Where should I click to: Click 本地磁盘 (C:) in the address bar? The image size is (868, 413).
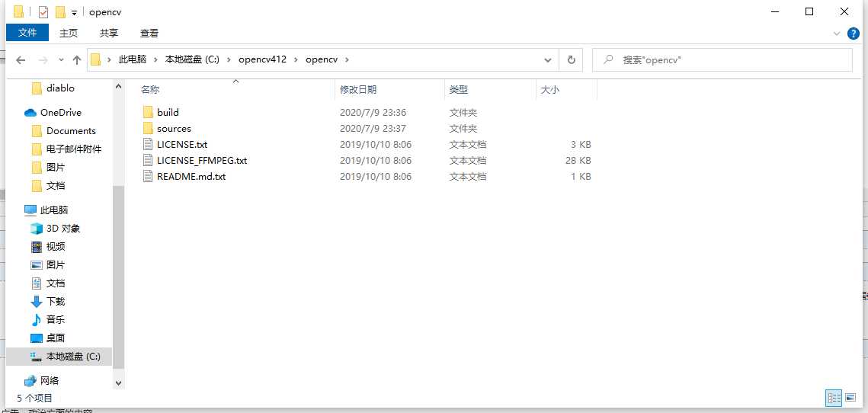pyautogui.click(x=192, y=59)
